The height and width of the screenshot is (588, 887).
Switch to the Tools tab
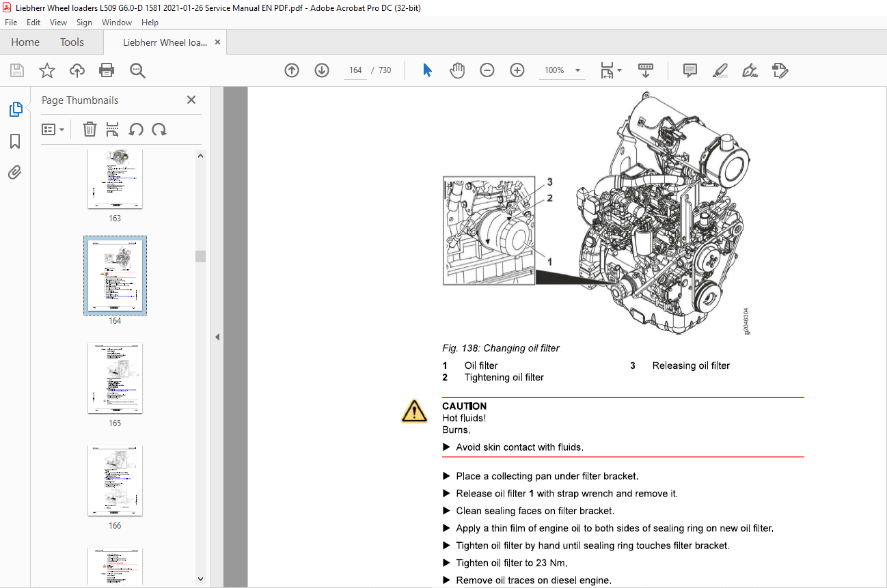(72, 42)
